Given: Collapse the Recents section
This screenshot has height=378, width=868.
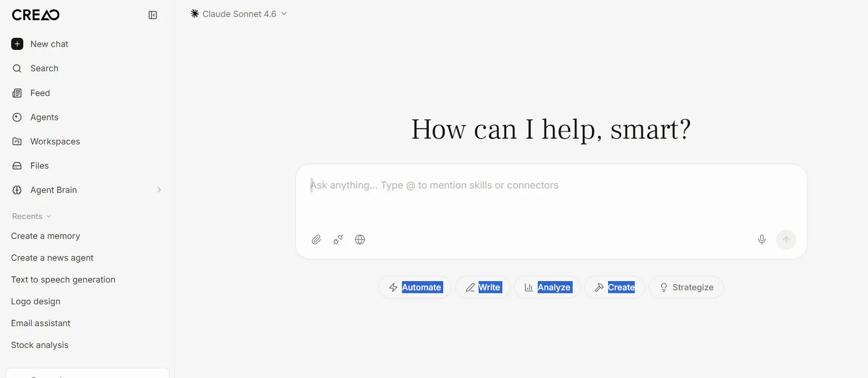Looking at the screenshot, I should [32, 216].
